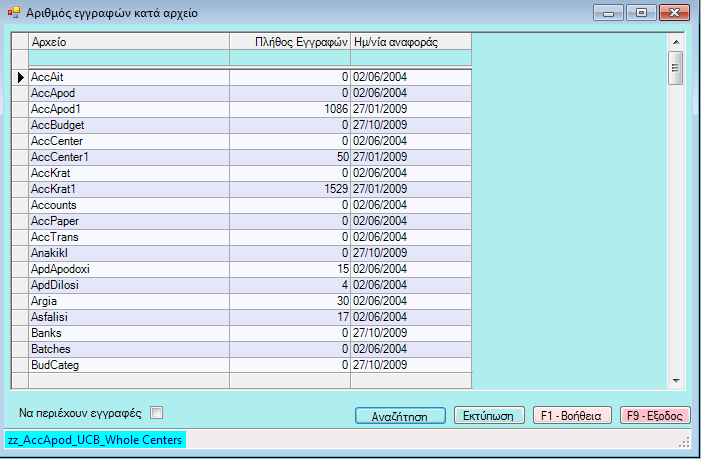This screenshot has width=701, height=459.
Task: Close the Αριθμός εγγραφών window
Action: (674, 13)
